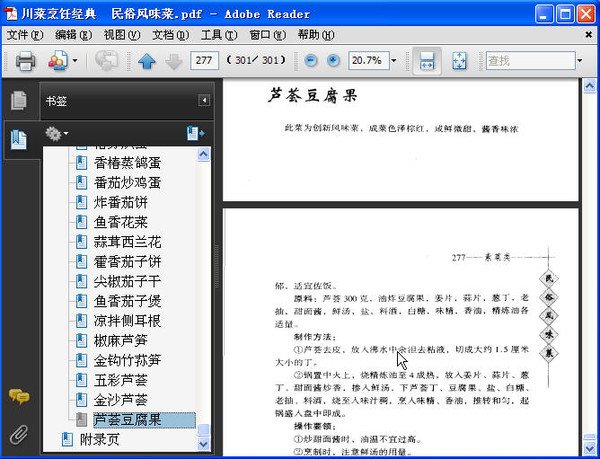Open the zoom level dropdown arrow

pos(394,60)
